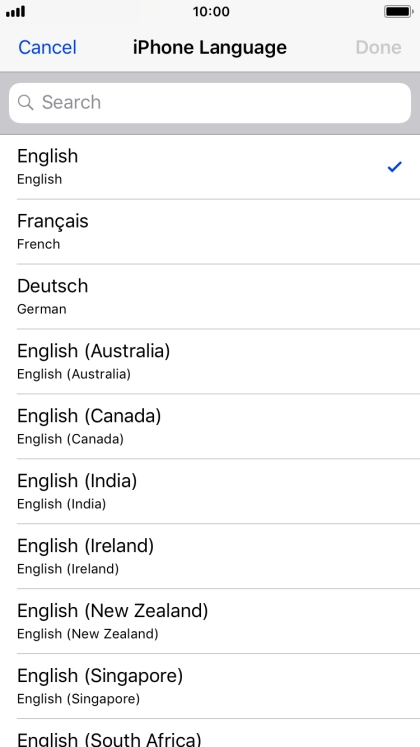Tap the iPhone Language title
420x747 pixels.
210,48
